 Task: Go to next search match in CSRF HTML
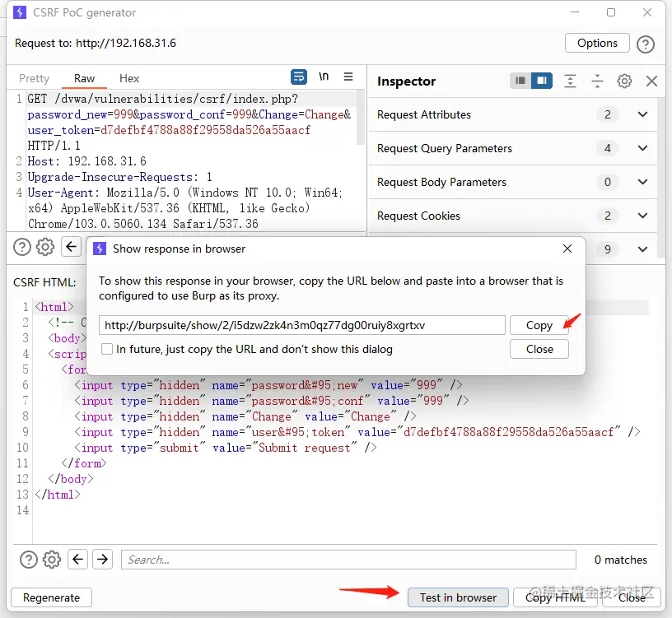(102, 559)
